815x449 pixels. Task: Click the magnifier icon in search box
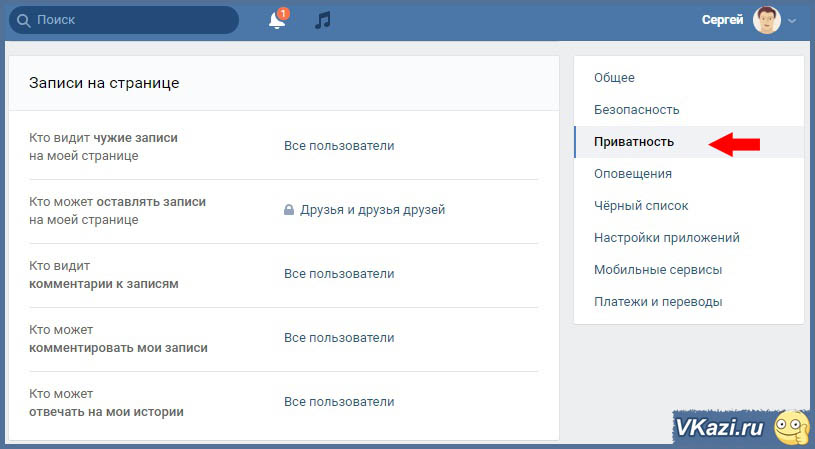coord(22,20)
